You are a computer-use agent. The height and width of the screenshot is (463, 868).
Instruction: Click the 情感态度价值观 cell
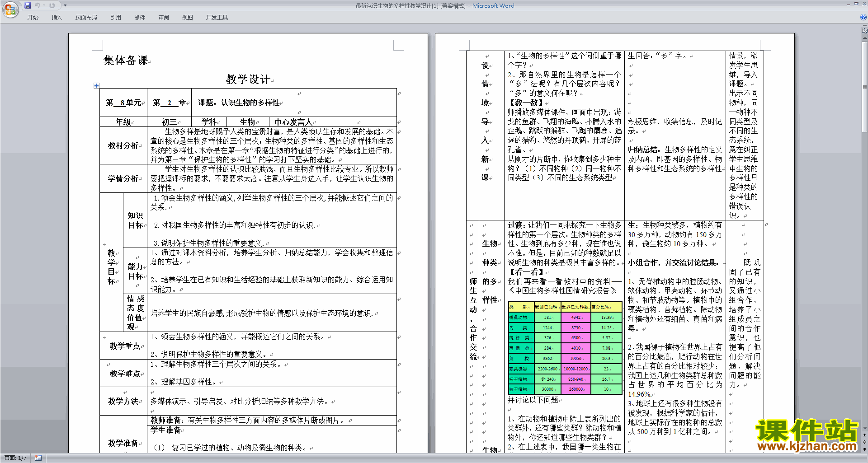pos(135,313)
